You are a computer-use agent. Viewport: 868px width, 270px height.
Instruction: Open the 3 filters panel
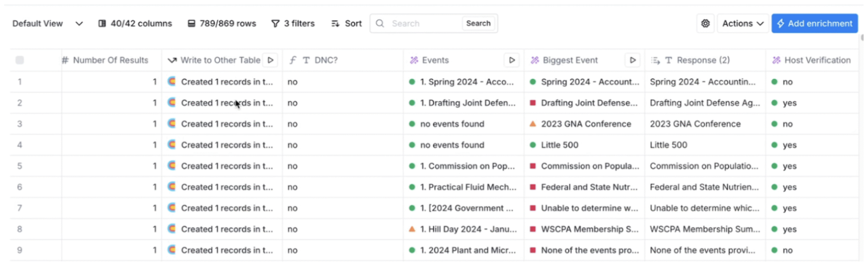click(x=293, y=24)
